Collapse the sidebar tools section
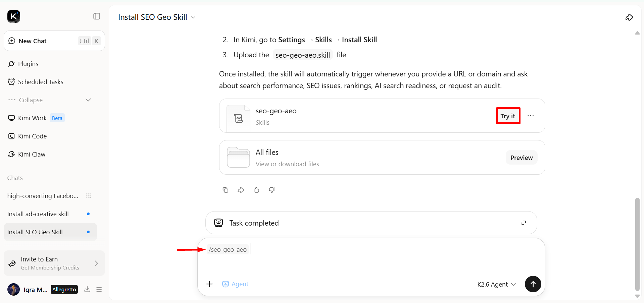Viewport: 644px width, 303px height. coord(50,100)
